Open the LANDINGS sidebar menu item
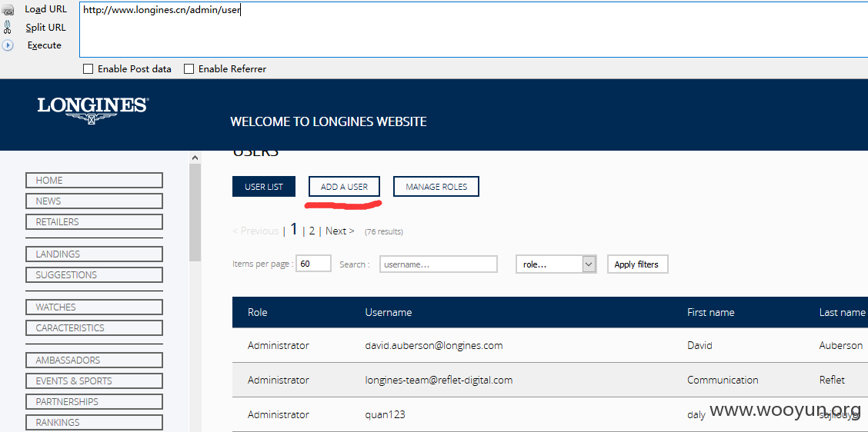 coord(94,254)
